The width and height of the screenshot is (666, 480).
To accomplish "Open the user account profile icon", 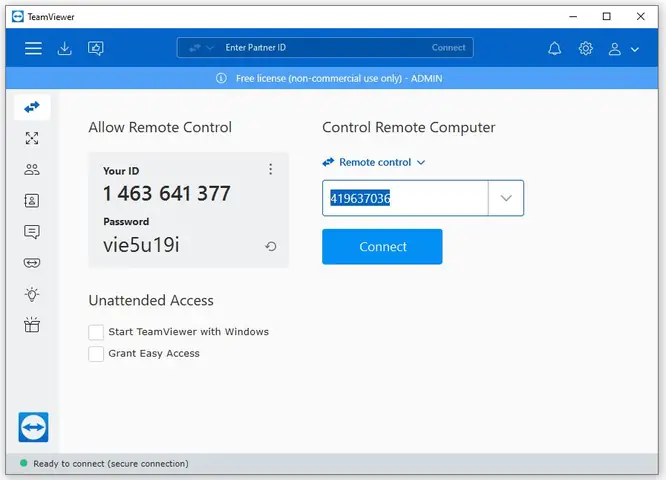I will (615, 49).
